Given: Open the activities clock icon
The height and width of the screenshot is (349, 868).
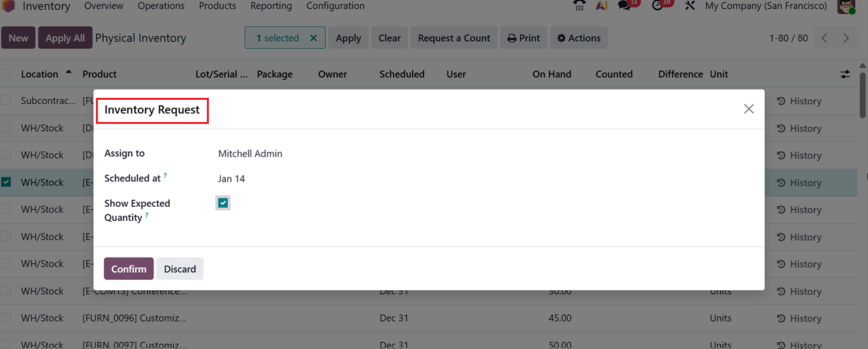Looking at the screenshot, I should [658, 5].
